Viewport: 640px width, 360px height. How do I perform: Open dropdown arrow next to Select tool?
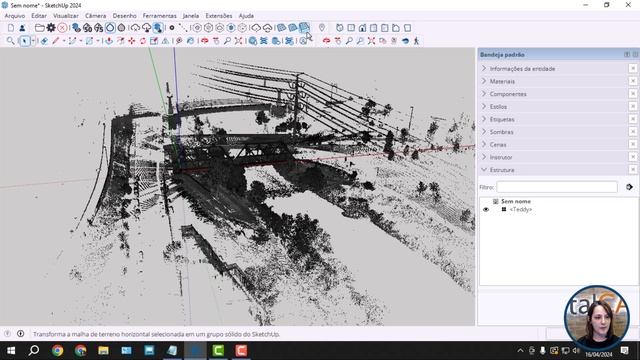tap(33, 41)
